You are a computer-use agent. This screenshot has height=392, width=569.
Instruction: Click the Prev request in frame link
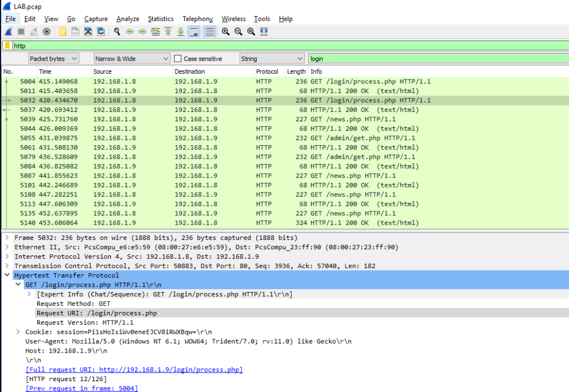point(82,389)
